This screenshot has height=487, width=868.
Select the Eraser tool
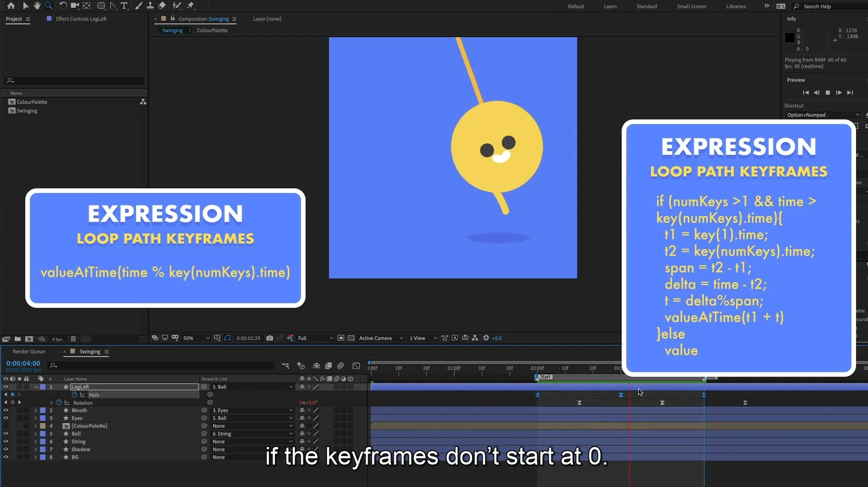click(162, 6)
